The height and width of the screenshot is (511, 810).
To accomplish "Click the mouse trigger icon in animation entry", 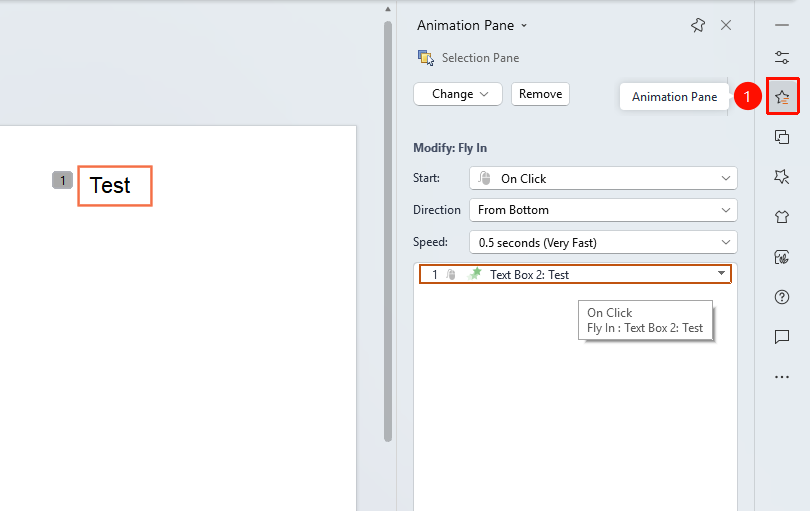I will point(451,274).
